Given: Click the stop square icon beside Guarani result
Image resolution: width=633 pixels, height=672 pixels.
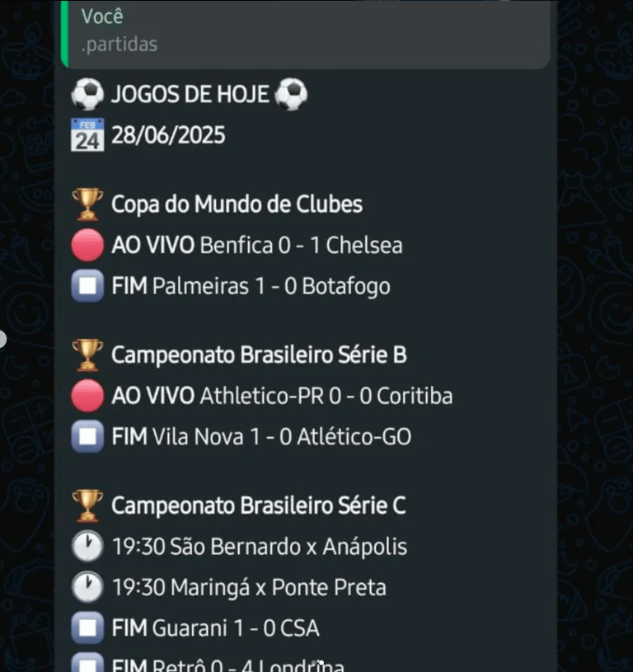Looking at the screenshot, I should tap(87, 627).
